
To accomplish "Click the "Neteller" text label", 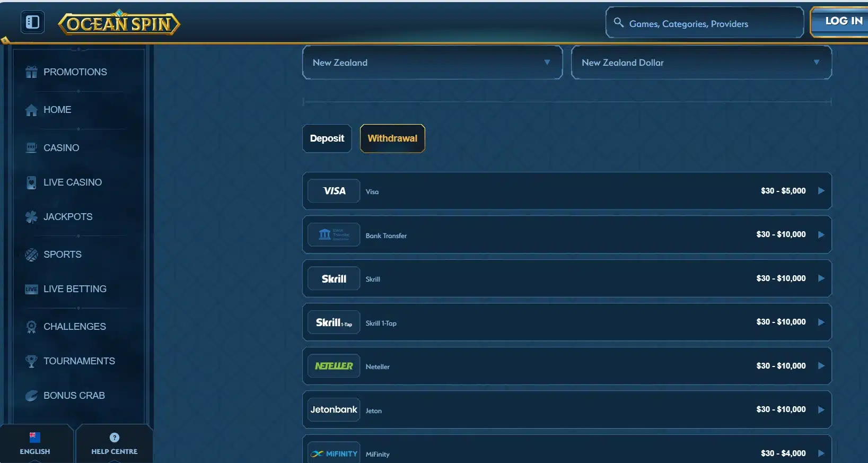I will click(378, 367).
